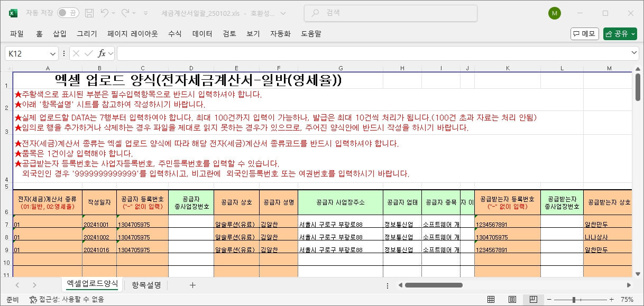Click the 공급받는자 등록번호 header cell
Image resolution: width=644 pixels, height=306 pixels.
click(x=508, y=202)
